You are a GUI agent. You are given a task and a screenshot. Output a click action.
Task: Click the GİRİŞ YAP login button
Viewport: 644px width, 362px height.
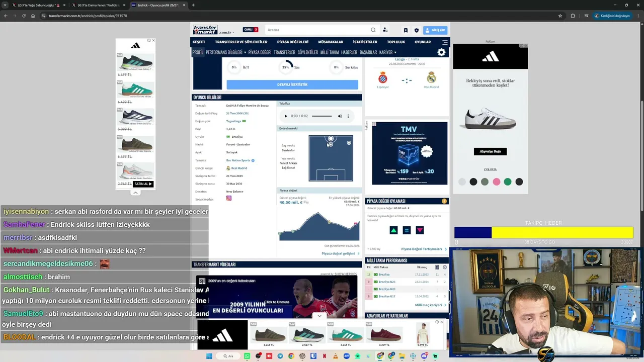pyautogui.click(x=435, y=30)
